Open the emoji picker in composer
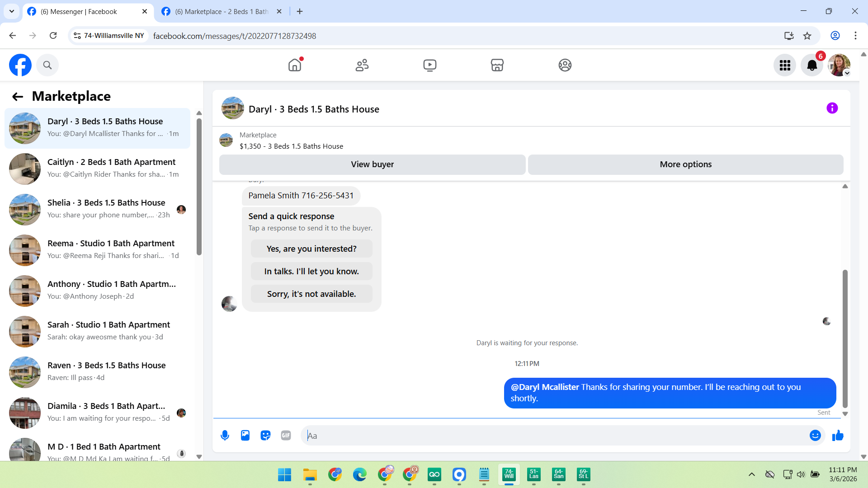The height and width of the screenshot is (488, 868). click(815, 436)
